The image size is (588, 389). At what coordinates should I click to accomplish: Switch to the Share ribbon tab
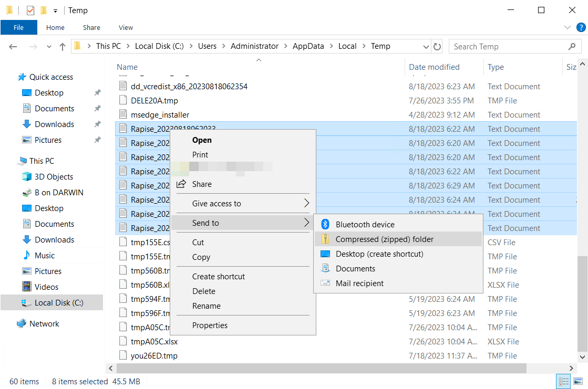tap(91, 27)
